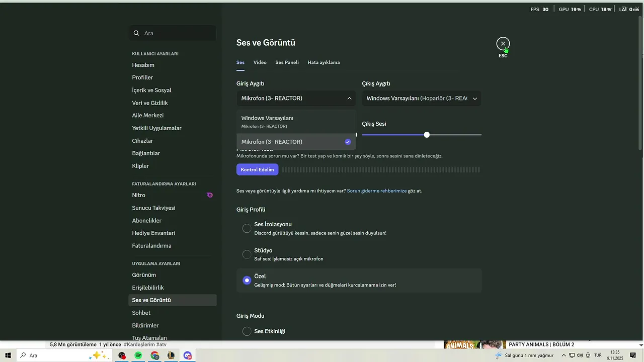The height and width of the screenshot is (362, 644).
Task: Open the volume tray icon
Action: (x=580, y=355)
